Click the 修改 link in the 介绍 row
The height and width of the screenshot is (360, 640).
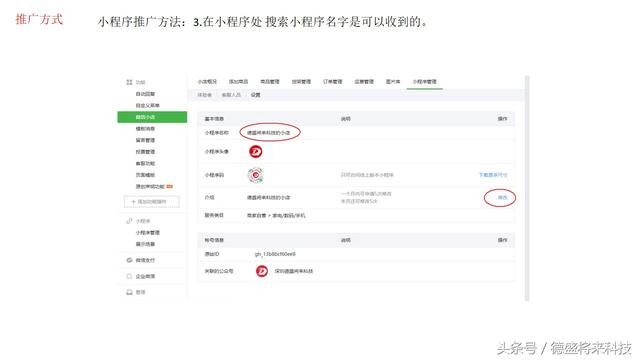[x=502, y=198]
